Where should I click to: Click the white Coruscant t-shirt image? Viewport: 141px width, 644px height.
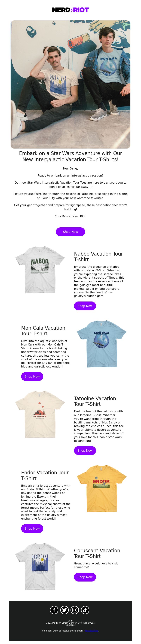[x=40, y=567]
